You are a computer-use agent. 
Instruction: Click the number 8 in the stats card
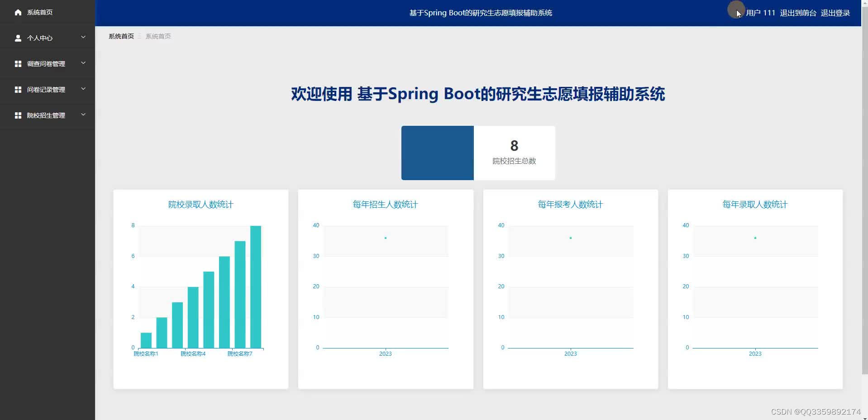click(x=514, y=146)
